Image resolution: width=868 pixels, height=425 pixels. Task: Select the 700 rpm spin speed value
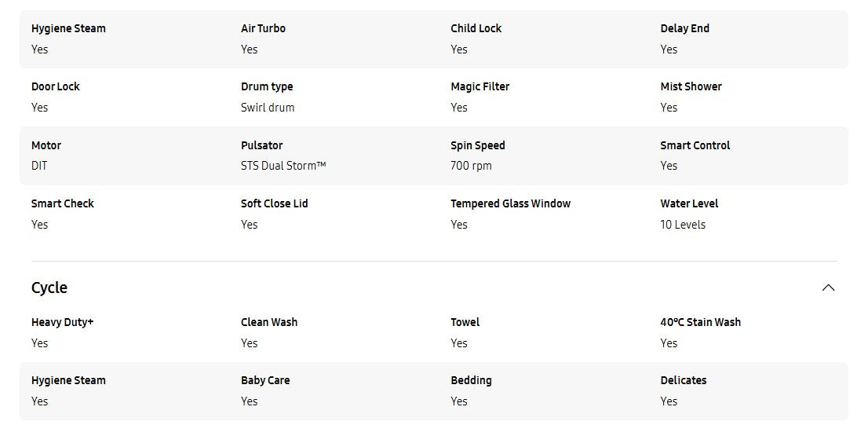tap(471, 166)
